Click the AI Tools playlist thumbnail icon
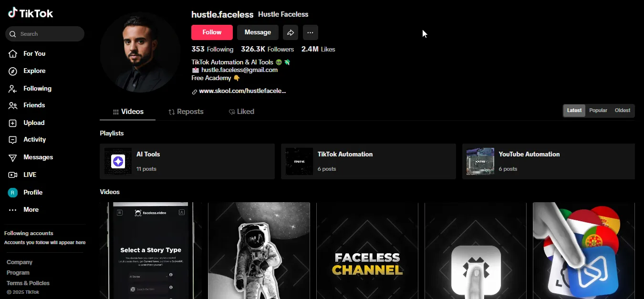The image size is (644, 299). point(118,162)
